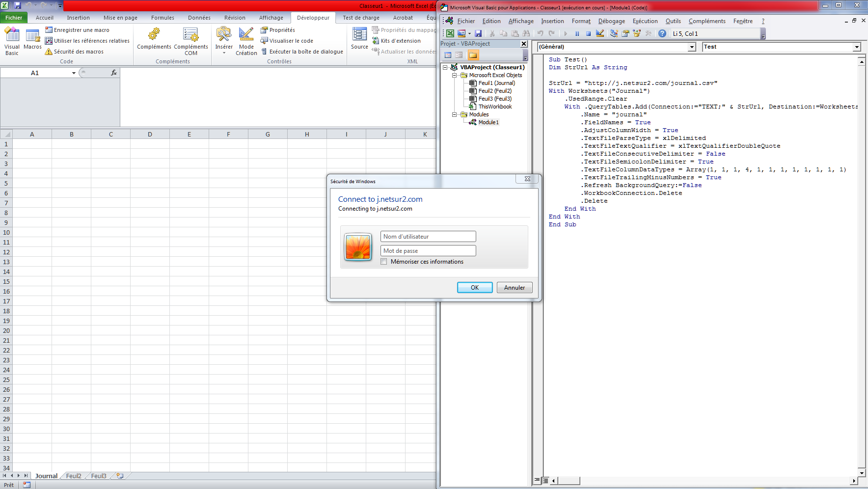
Task: Save the VBA project with the floppy icon
Action: [x=478, y=33]
